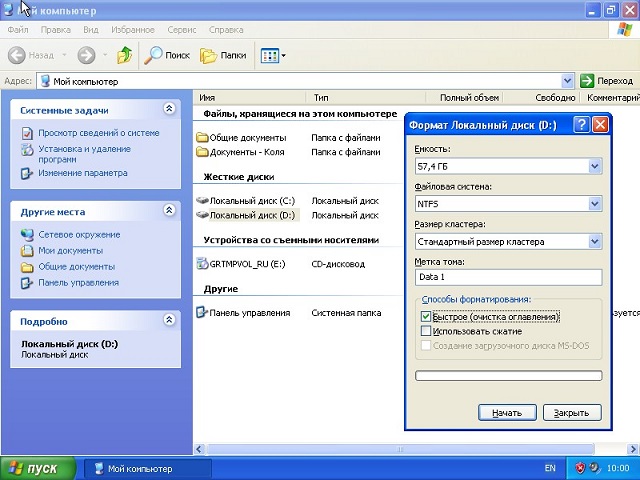Click the 10:00 clock in the tray
Screen dimensions: 640x480
pos(618,468)
